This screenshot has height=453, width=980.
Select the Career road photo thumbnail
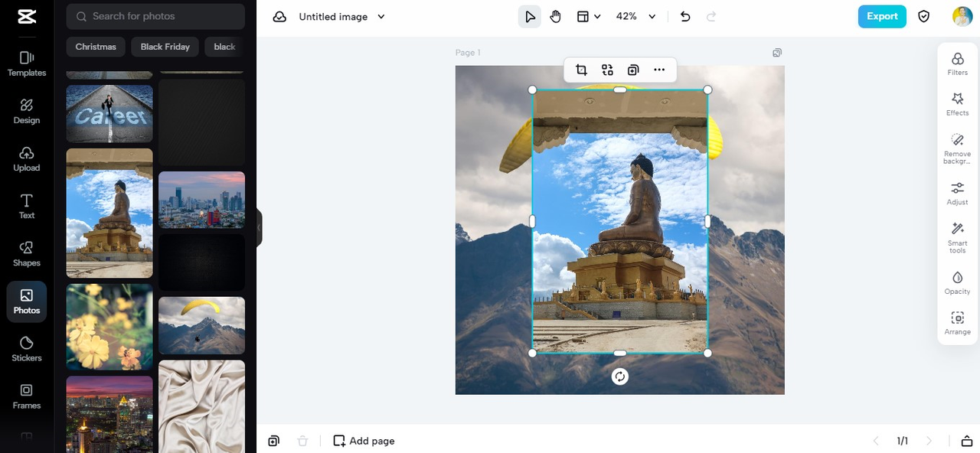(x=109, y=113)
